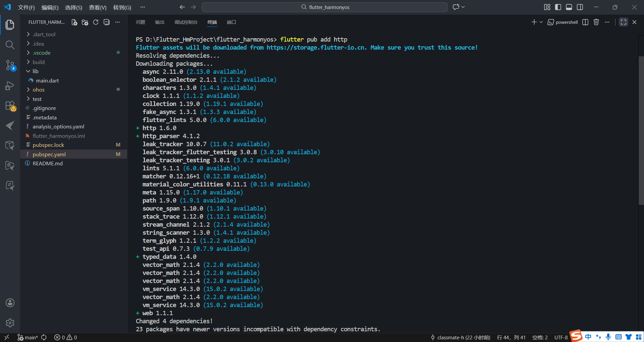Open the paper-plane icon view in activity bar
The height and width of the screenshot is (342, 644).
pos(10,125)
